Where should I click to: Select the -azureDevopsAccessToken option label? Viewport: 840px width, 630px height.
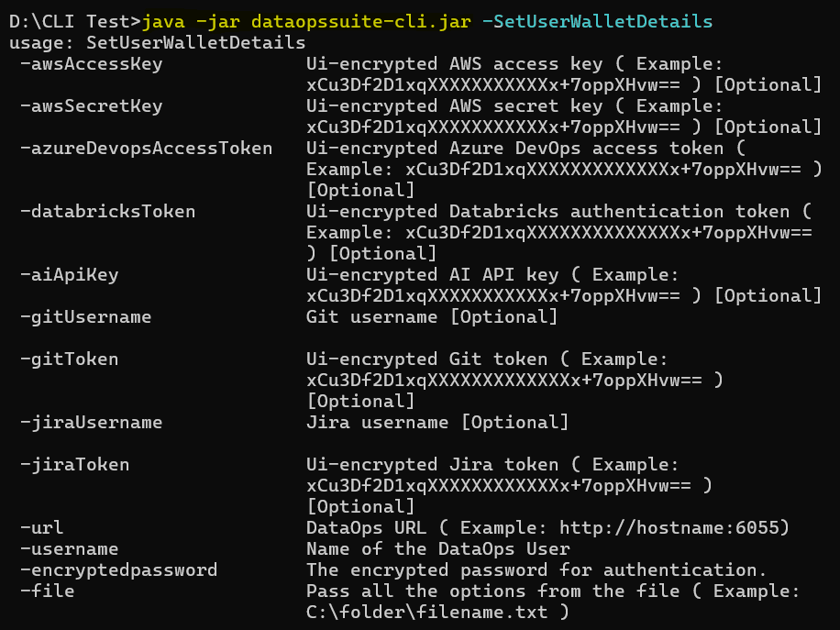click(x=146, y=149)
